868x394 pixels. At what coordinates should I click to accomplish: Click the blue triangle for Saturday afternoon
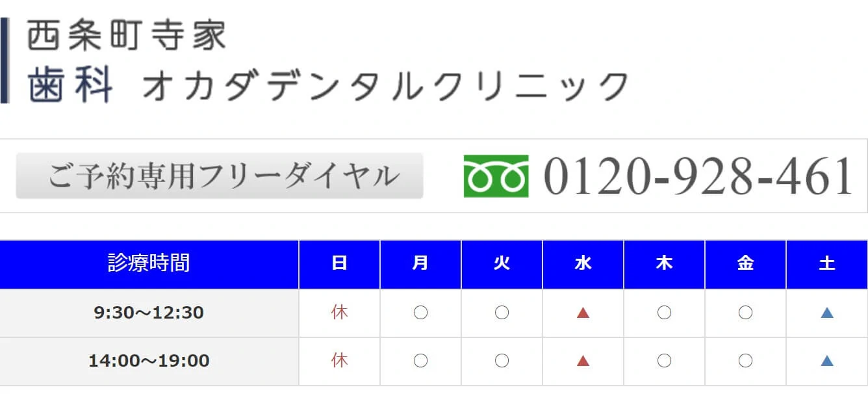[826, 361]
